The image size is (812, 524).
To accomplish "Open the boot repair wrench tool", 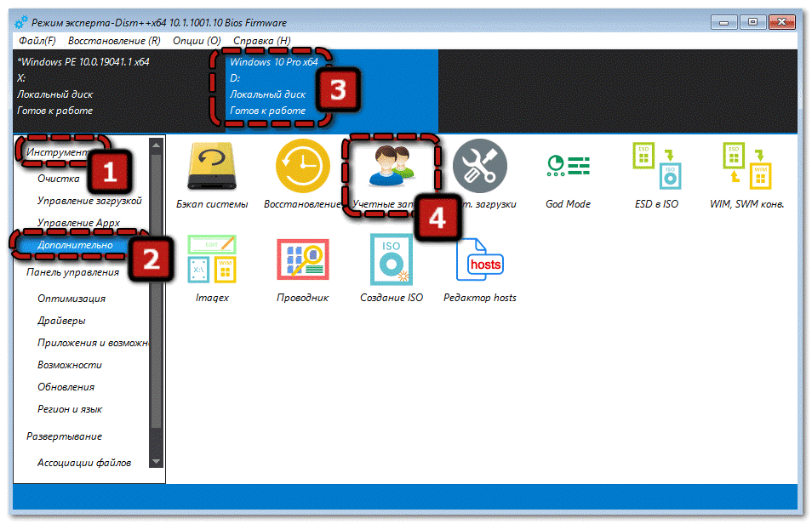I will coord(480,174).
